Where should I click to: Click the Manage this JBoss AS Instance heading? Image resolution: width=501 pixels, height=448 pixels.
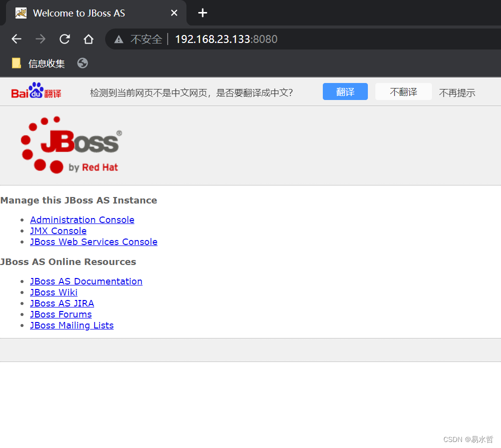point(79,200)
